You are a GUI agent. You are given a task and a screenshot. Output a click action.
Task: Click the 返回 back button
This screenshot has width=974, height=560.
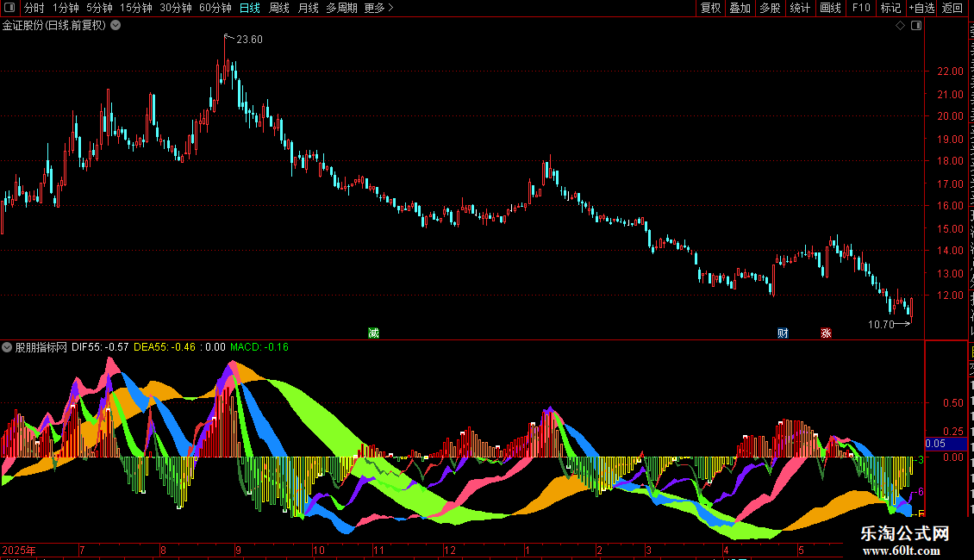tap(952, 8)
